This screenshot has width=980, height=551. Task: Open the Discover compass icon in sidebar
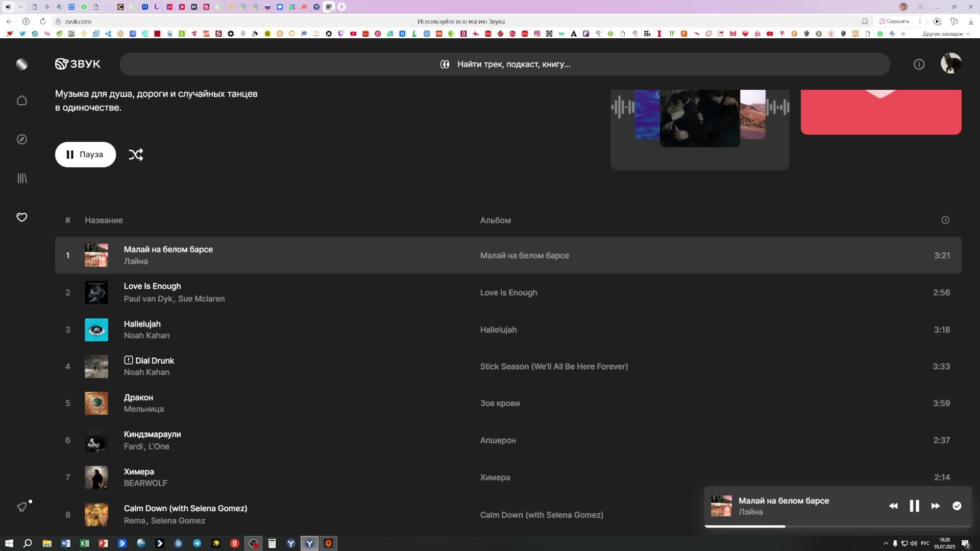(21, 139)
